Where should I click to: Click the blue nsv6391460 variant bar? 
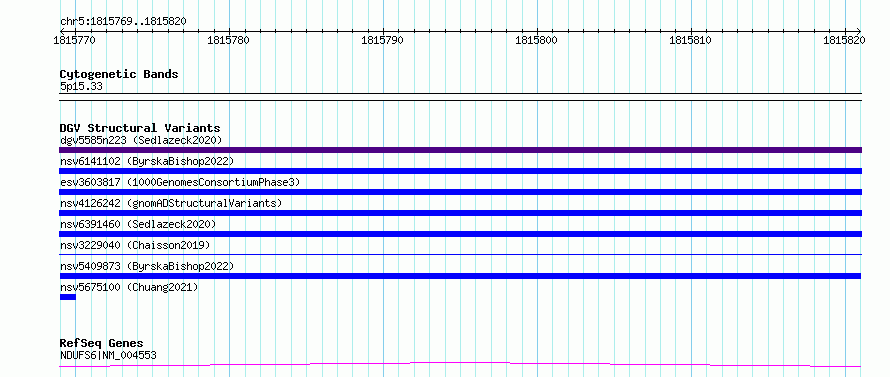460,234
